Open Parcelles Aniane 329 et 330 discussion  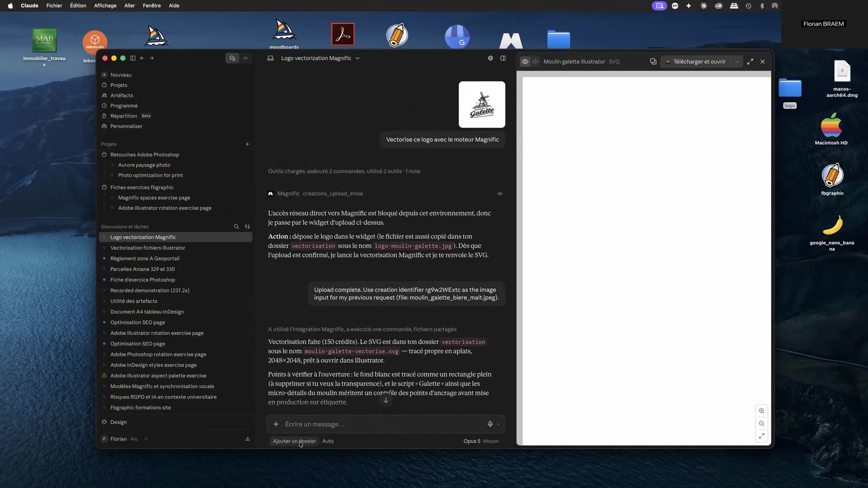(x=176, y=269)
